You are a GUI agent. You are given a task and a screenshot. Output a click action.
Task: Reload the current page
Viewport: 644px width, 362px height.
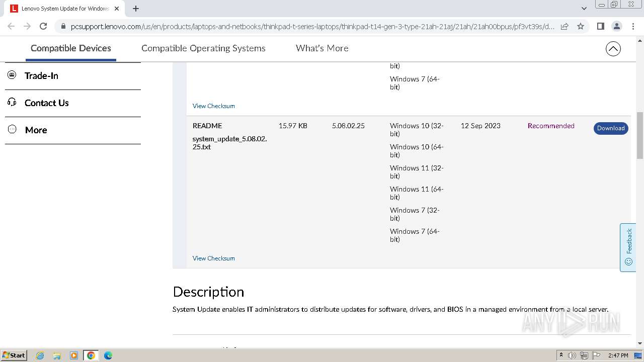pos(43,26)
